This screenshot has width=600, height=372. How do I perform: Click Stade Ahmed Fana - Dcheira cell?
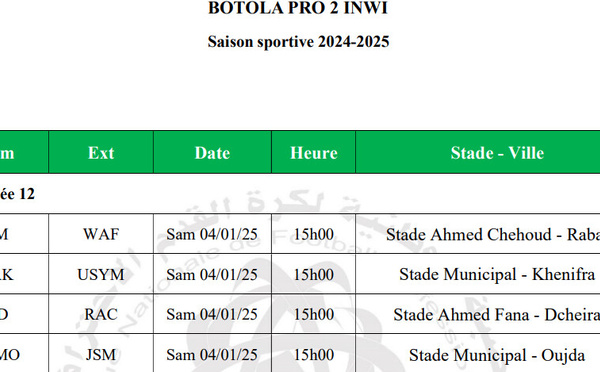pos(496,314)
